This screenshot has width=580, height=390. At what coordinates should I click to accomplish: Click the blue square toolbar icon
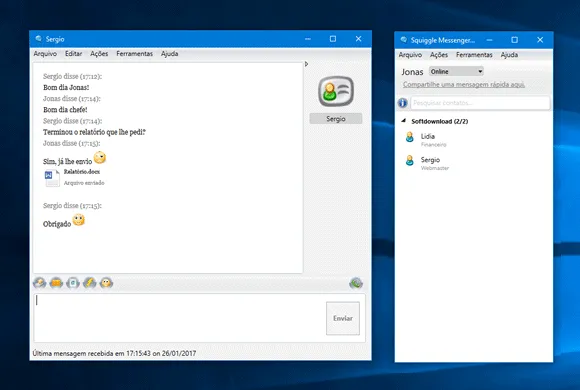[x=73, y=283]
